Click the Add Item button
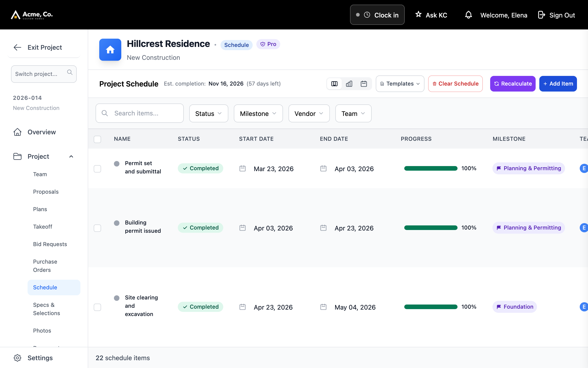The width and height of the screenshot is (588, 368). 558,84
